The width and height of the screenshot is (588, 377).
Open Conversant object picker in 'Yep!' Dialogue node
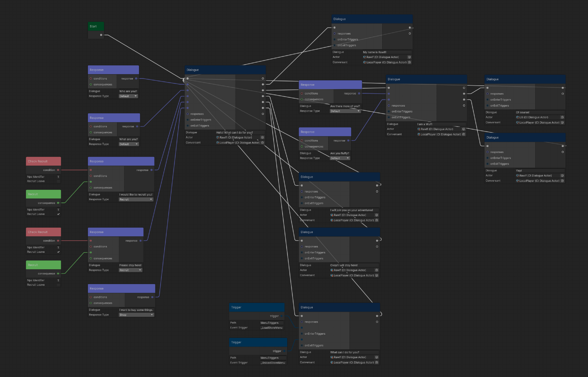[x=562, y=181]
